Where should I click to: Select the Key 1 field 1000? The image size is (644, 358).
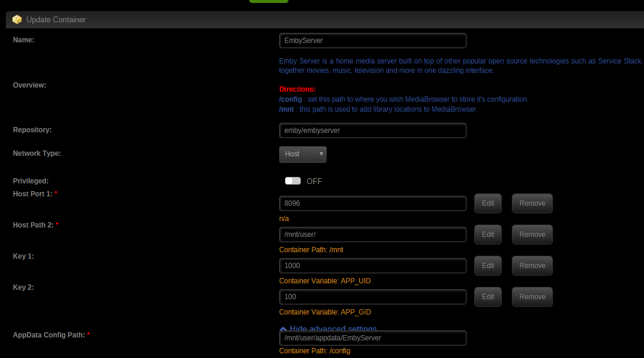point(373,266)
